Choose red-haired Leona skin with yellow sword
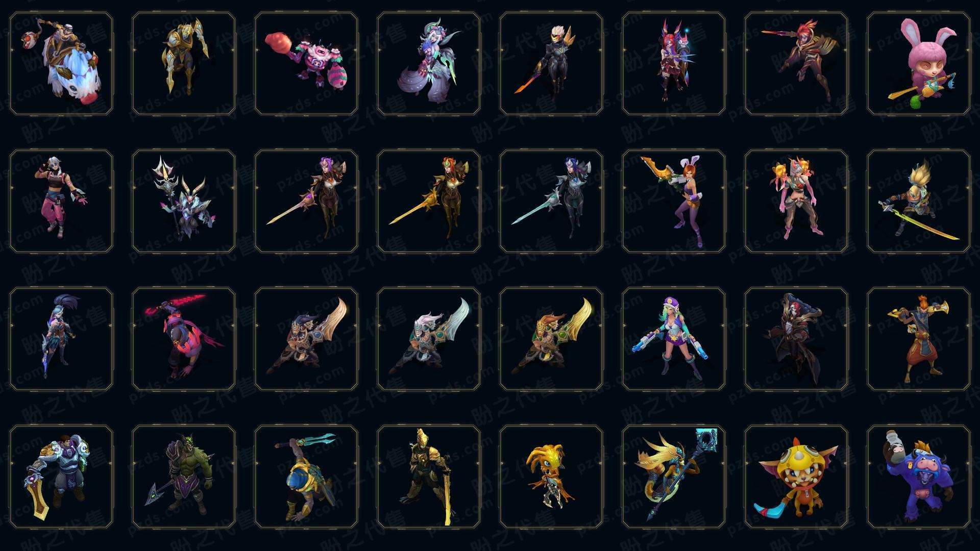 (x=429, y=202)
